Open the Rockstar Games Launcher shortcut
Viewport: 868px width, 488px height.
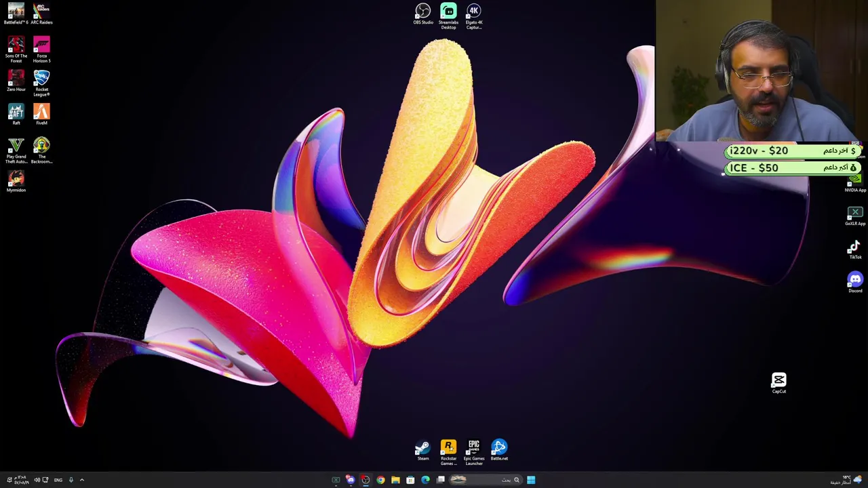[x=448, y=453]
